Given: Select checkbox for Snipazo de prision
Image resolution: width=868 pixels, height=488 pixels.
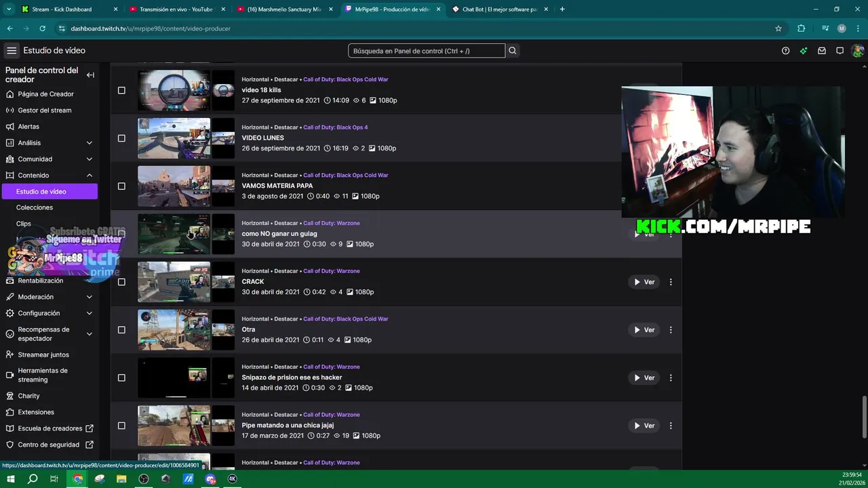Looking at the screenshot, I should pyautogui.click(x=121, y=378).
